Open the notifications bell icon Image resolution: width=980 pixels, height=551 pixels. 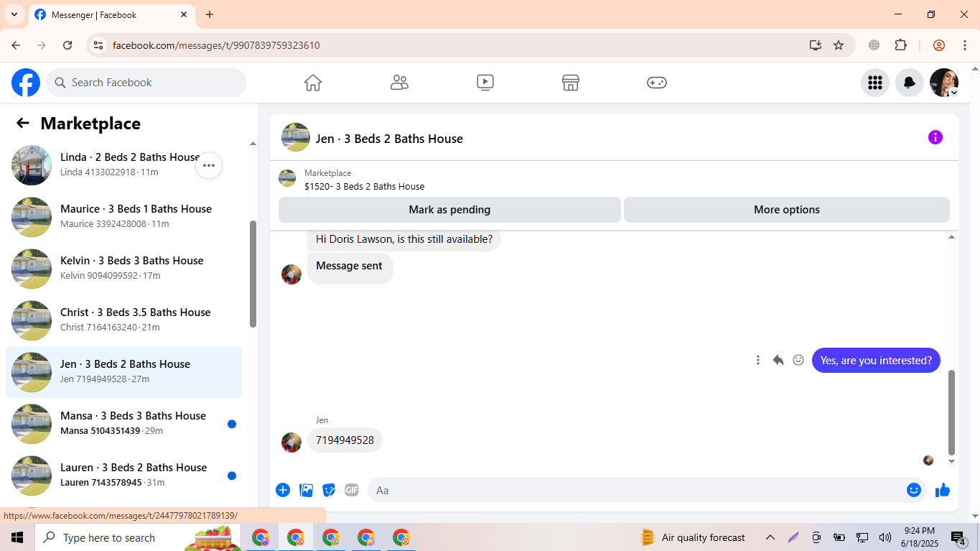[x=910, y=83]
